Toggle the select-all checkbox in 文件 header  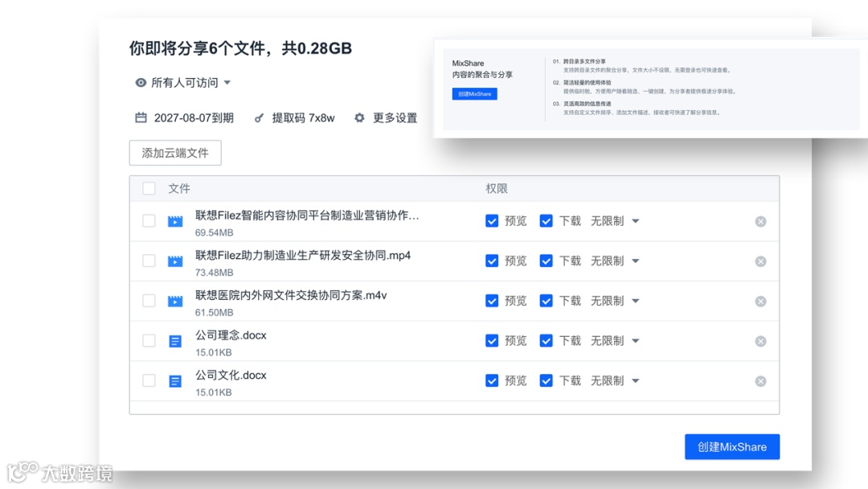pyautogui.click(x=149, y=188)
